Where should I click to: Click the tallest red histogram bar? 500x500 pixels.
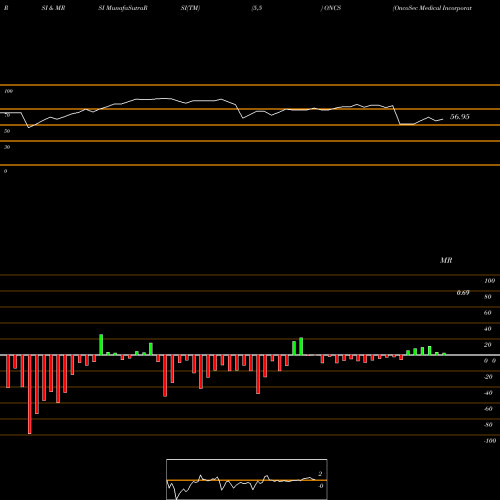pos(30,394)
